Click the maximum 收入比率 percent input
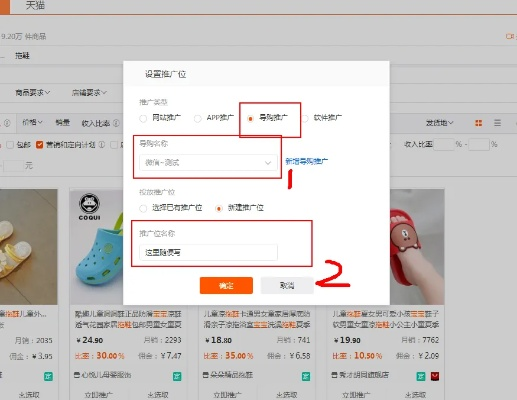 point(479,144)
